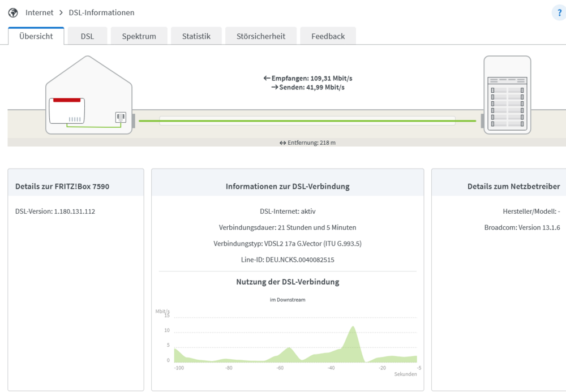
Task: Go to the Statistik tab
Action: pyautogui.click(x=196, y=36)
